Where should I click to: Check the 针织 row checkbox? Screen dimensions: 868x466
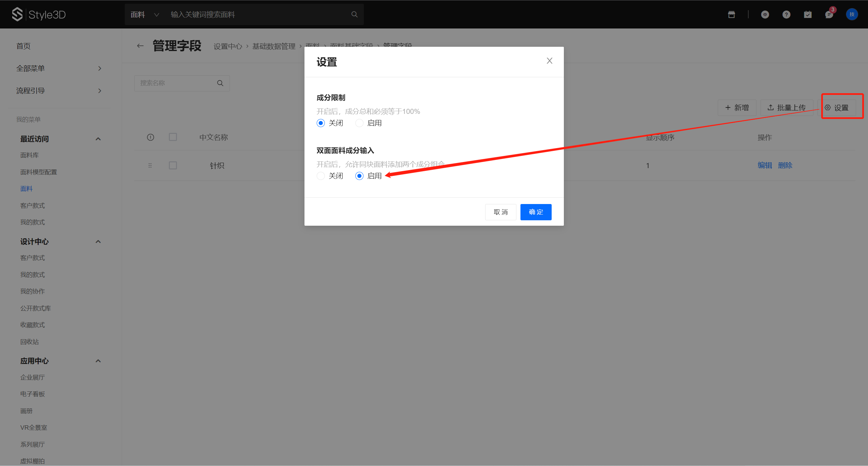pyautogui.click(x=173, y=165)
